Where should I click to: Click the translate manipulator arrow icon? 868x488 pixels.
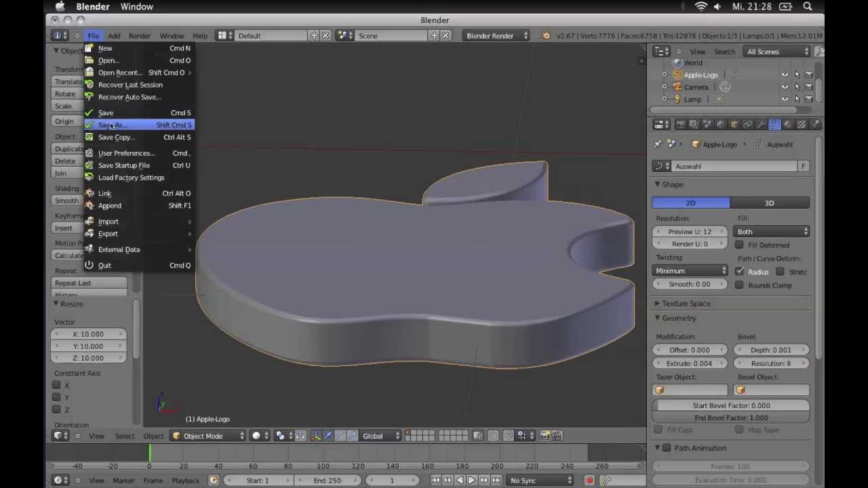pyautogui.click(x=328, y=436)
